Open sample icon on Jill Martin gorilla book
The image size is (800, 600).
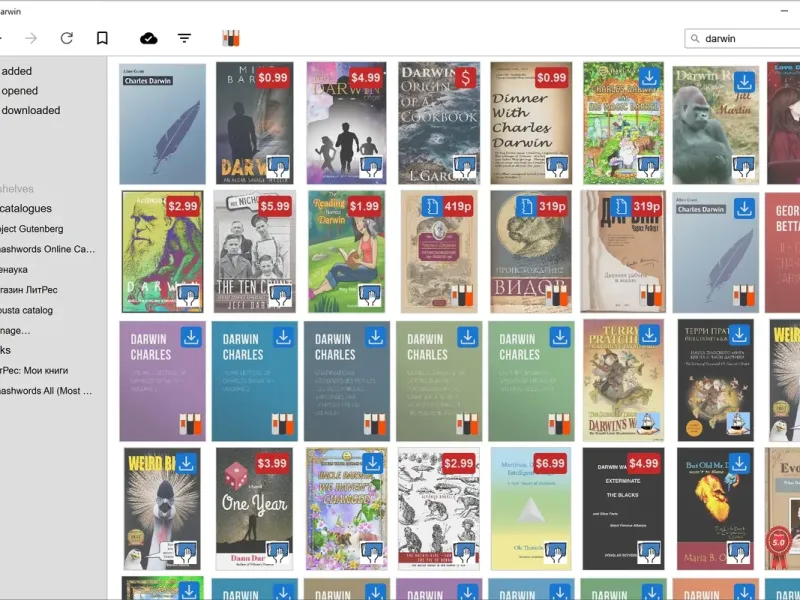(x=744, y=166)
